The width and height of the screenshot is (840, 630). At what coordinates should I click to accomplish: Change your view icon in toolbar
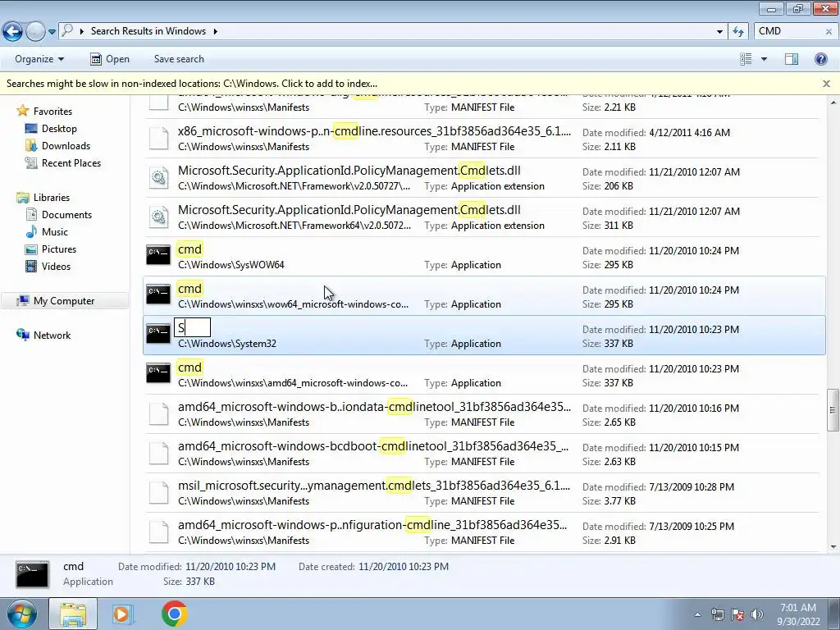[746, 59]
